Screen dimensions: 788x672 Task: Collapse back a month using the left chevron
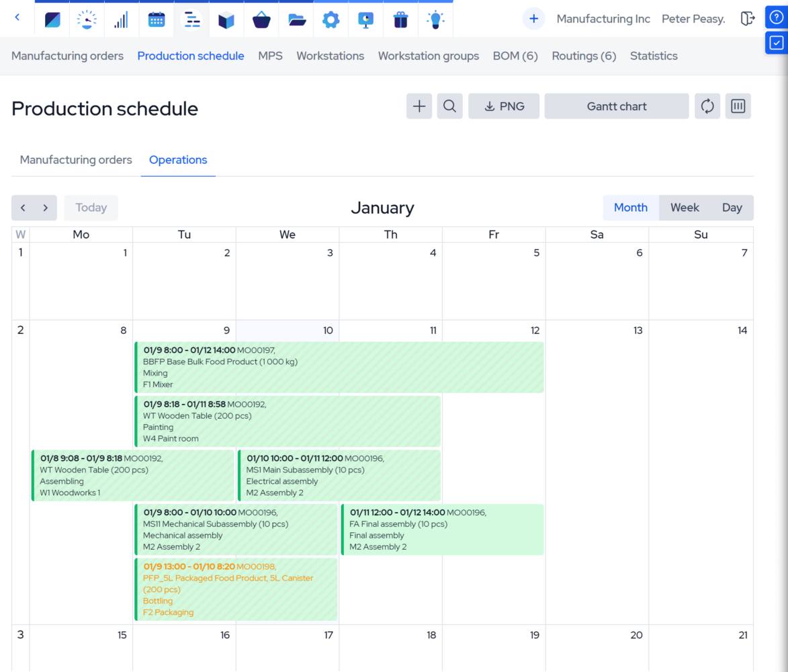[23, 208]
